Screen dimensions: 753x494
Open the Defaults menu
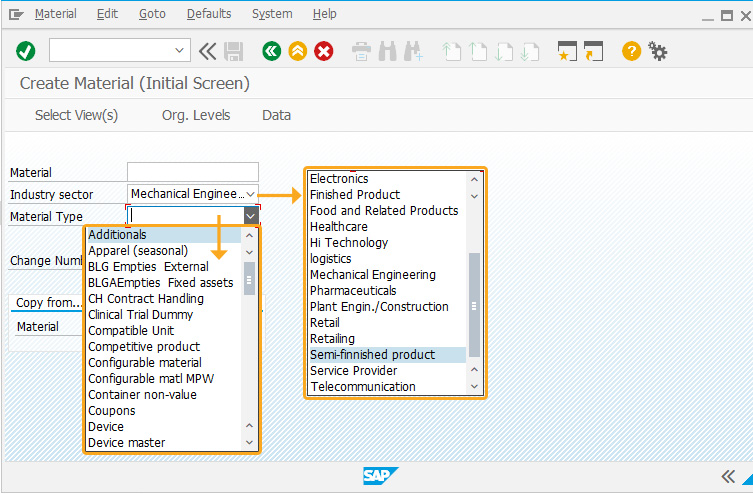[209, 14]
